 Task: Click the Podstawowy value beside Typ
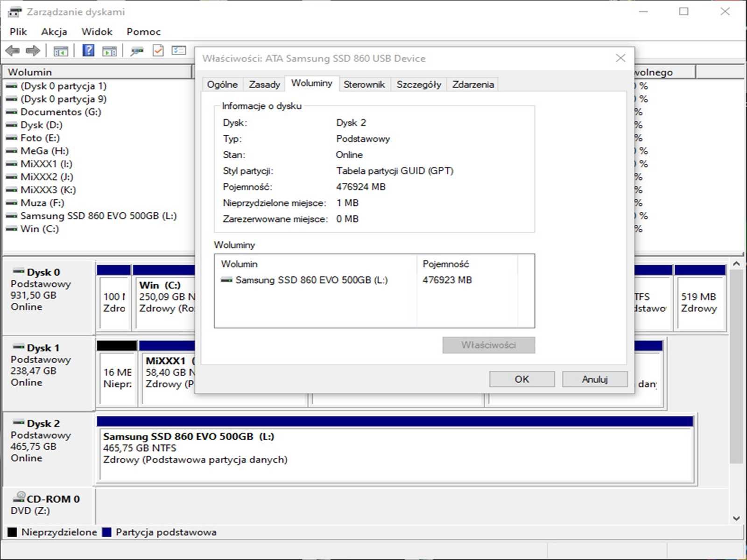pos(363,139)
